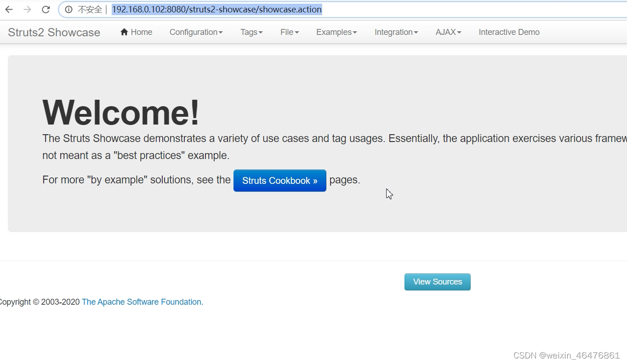Open the Interactive Demo nav item

coord(509,32)
